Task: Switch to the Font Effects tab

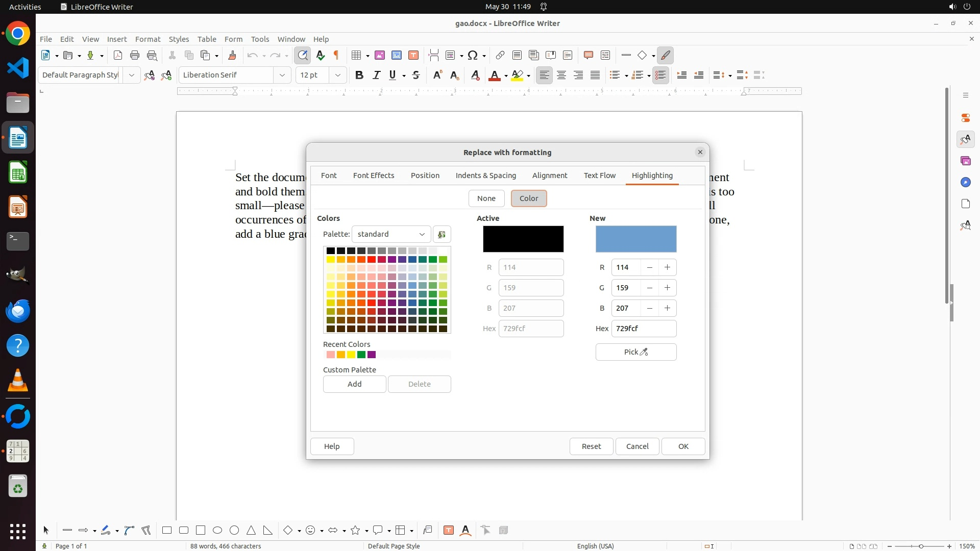Action: (x=373, y=176)
